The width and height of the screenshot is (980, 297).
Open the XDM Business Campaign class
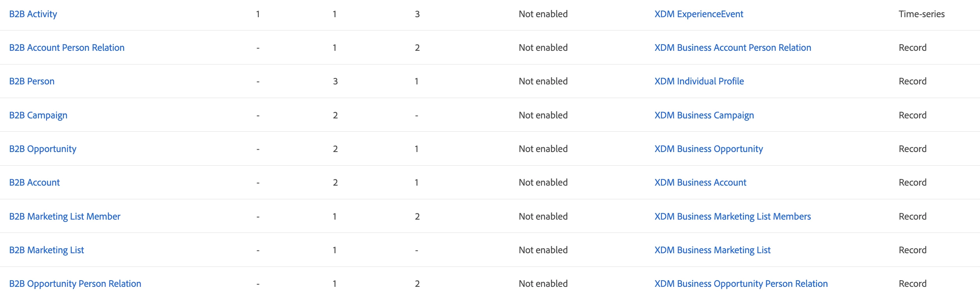(705, 115)
